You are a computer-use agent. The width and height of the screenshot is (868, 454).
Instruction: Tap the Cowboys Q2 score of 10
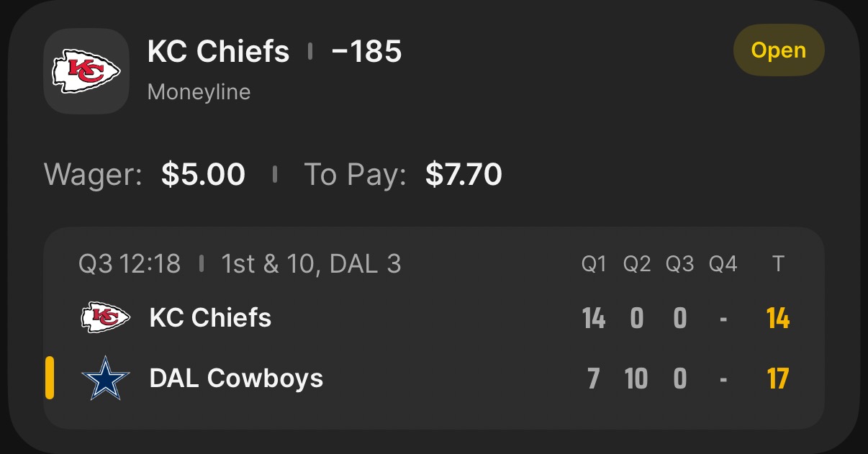(x=636, y=378)
